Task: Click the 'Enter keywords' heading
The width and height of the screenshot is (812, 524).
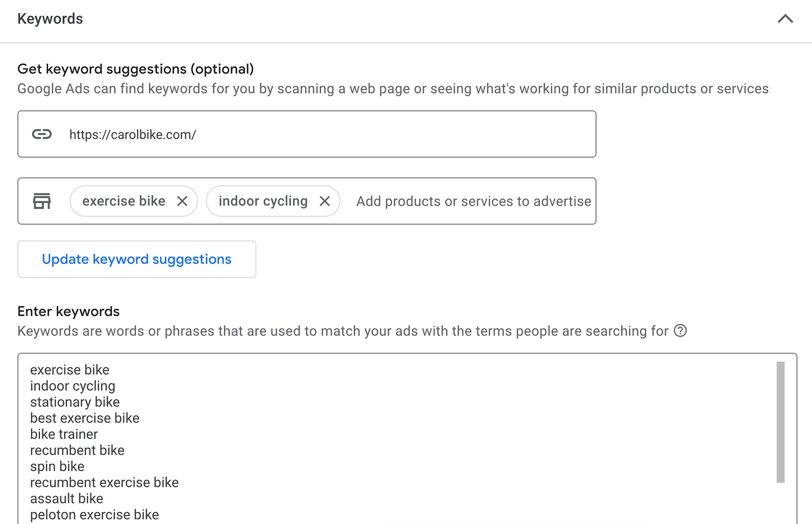Action: coord(69,311)
